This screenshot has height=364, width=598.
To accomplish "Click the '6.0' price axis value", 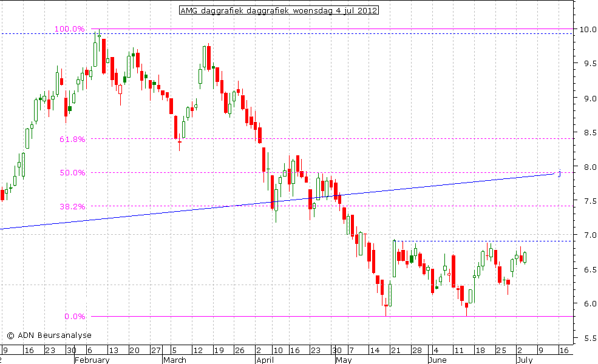I will pyautogui.click(x=590, y=304).
